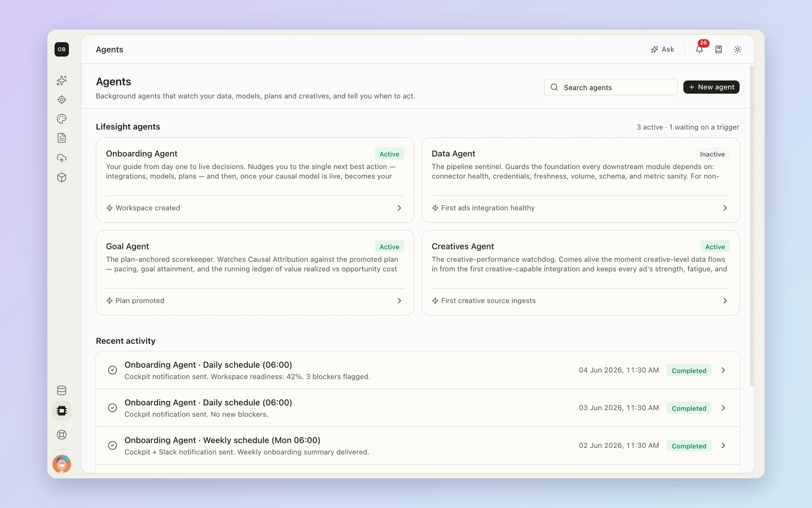Open the 03 Jun 2026 activity chevron

click(723, 408)
